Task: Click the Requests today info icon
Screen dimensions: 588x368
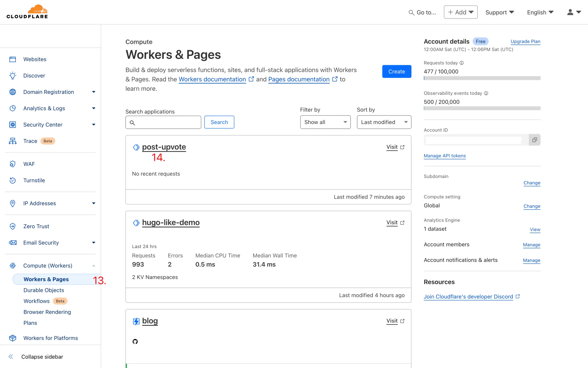Action: (462, 63)
